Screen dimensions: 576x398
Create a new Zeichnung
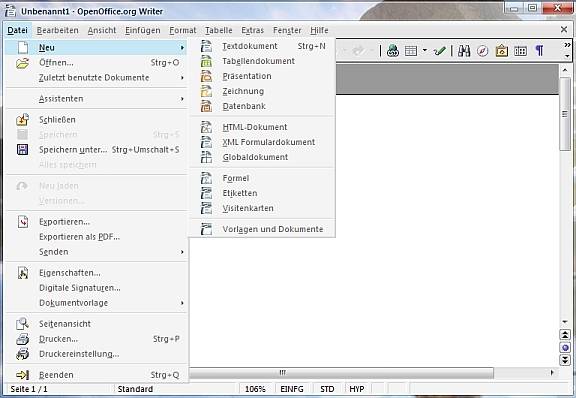262,92
